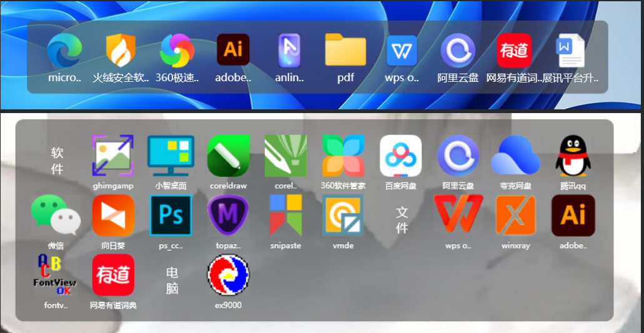Open 网易有道词典 in the gray panel

pos(113,275)
